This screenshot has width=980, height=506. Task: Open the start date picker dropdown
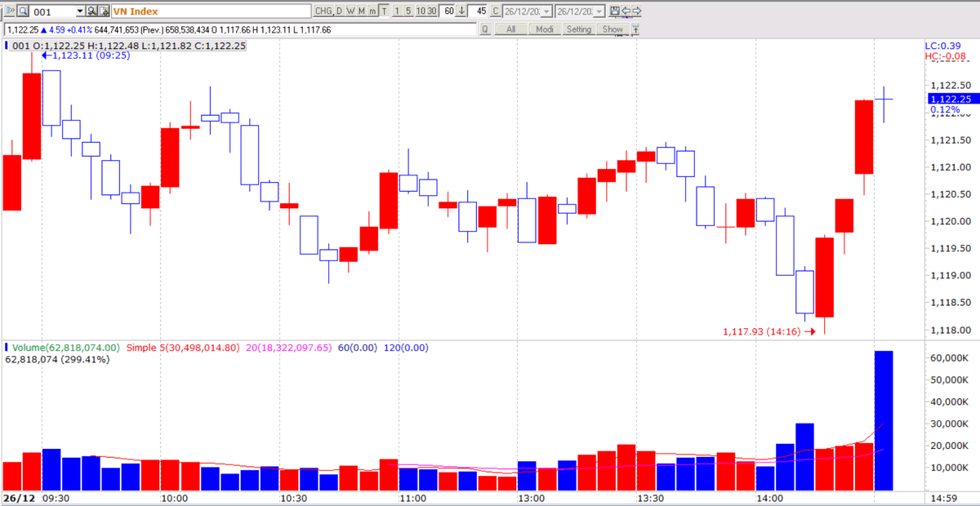pos(547,11)
